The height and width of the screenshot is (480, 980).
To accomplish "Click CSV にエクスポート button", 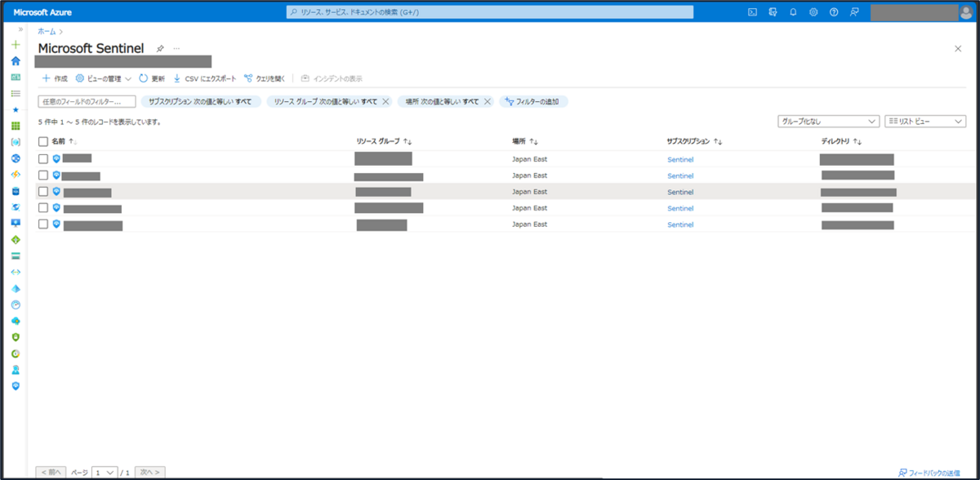I will (x=204, y=78).
